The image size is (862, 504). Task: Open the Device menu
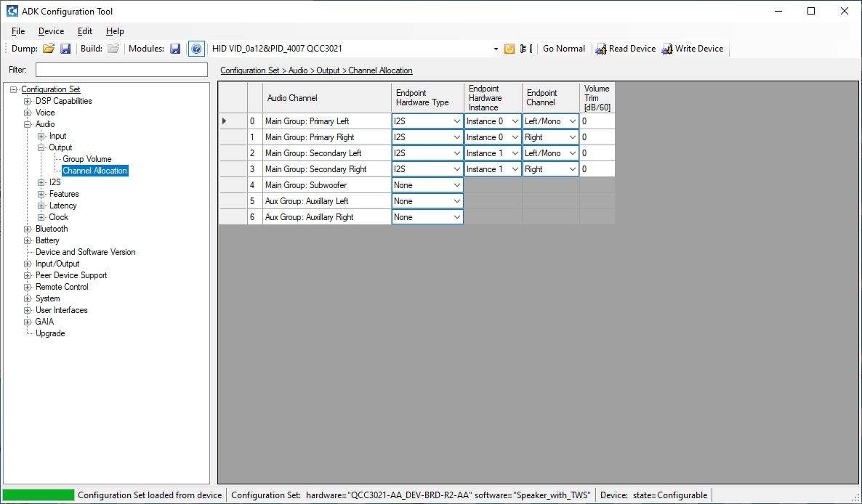[x=51, y=31]
